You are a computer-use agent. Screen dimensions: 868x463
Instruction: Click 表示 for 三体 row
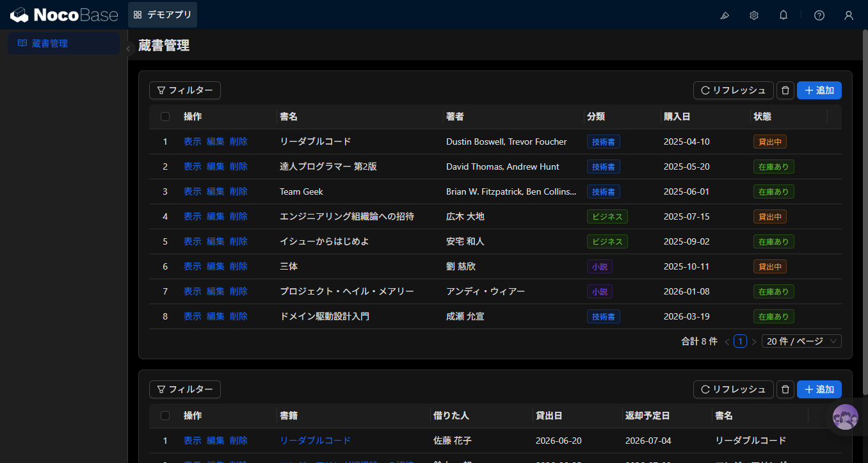[193, 266]
